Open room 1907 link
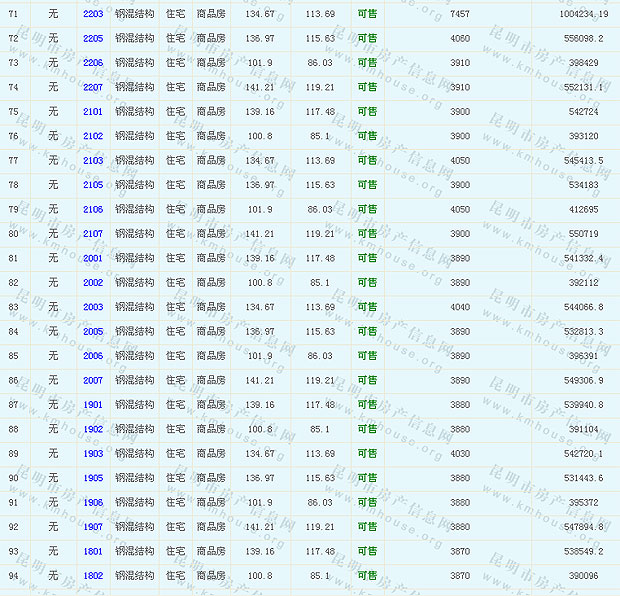 tap(93, 527)
